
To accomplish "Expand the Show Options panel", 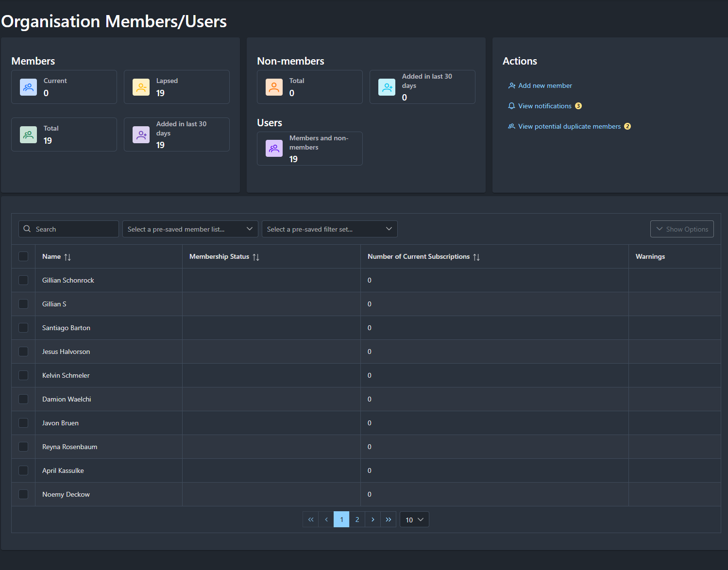I will coord(682,229).
